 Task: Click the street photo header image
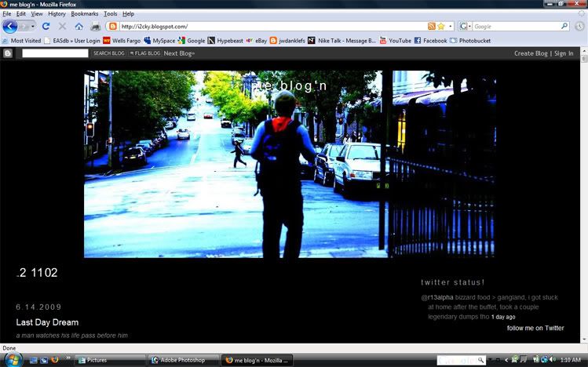tap(289, 164)
